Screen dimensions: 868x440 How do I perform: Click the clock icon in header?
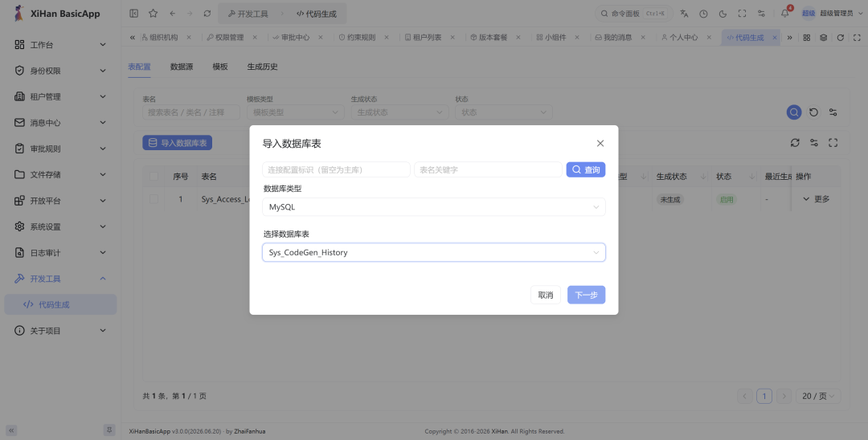(703, 14)
